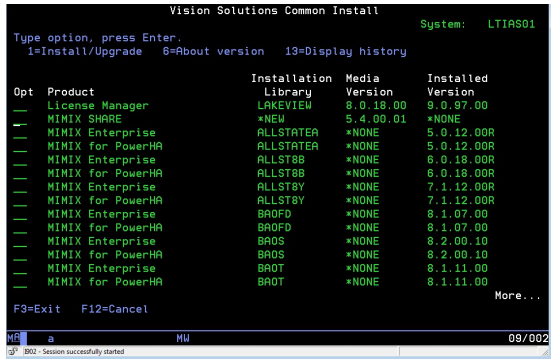Click the 6=About version option text
Image resolution: width=553 pixels, height=362 pixels.
(213, 52)
